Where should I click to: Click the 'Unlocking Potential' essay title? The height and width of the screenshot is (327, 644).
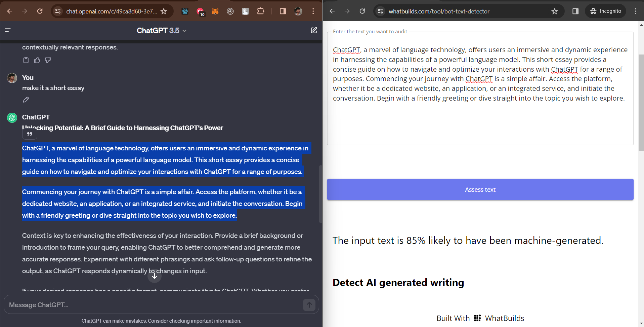[x=123, y=128]
